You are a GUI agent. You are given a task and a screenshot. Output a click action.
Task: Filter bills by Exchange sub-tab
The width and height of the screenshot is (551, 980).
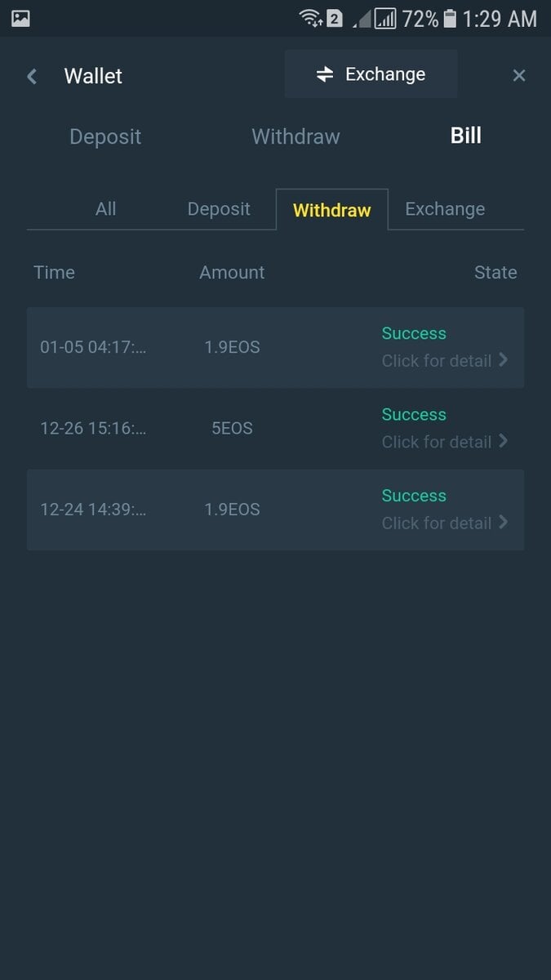point(445,209)
